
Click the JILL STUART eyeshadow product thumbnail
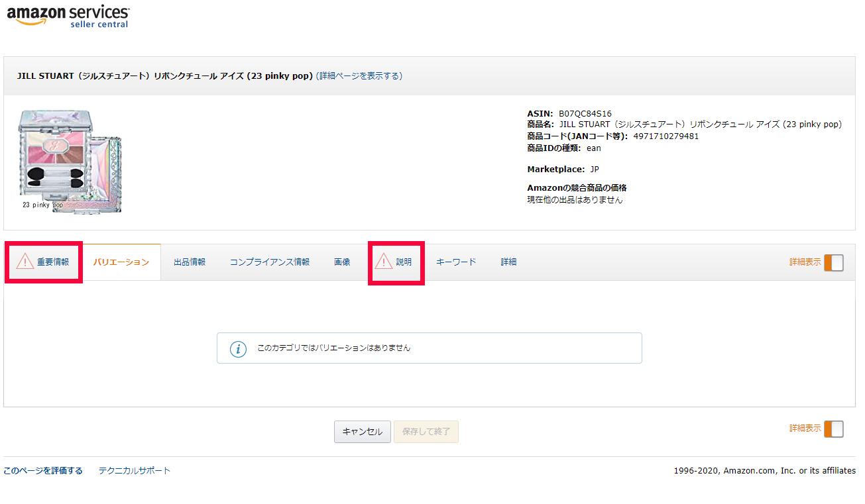(70, 161)
